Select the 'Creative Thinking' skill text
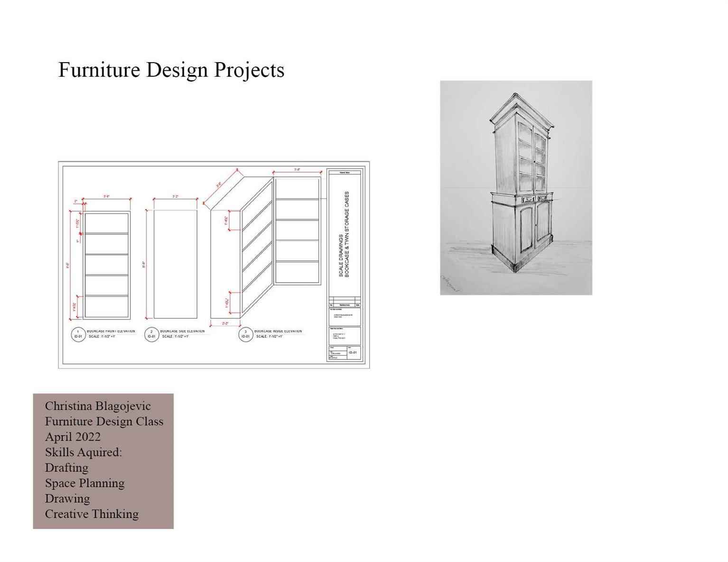Viewport: 728px width, 562px height. (x=92, y=514)
